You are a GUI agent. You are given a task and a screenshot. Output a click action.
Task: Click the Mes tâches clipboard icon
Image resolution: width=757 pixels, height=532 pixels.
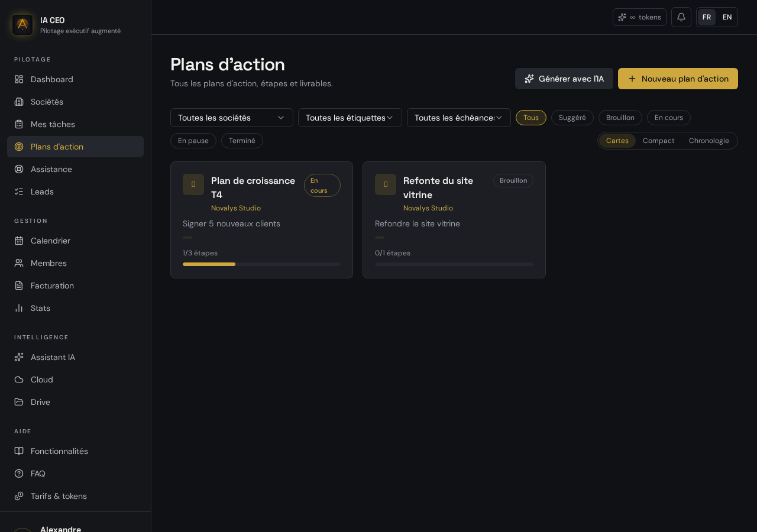(x=19, y=124)
